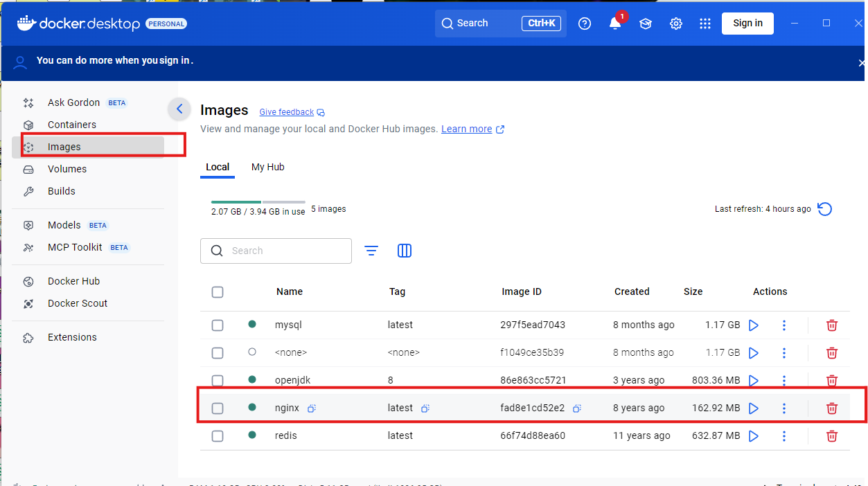Delete the openjdk image
This screenshot has width=868, height=486.
click(x=832, y=380)
